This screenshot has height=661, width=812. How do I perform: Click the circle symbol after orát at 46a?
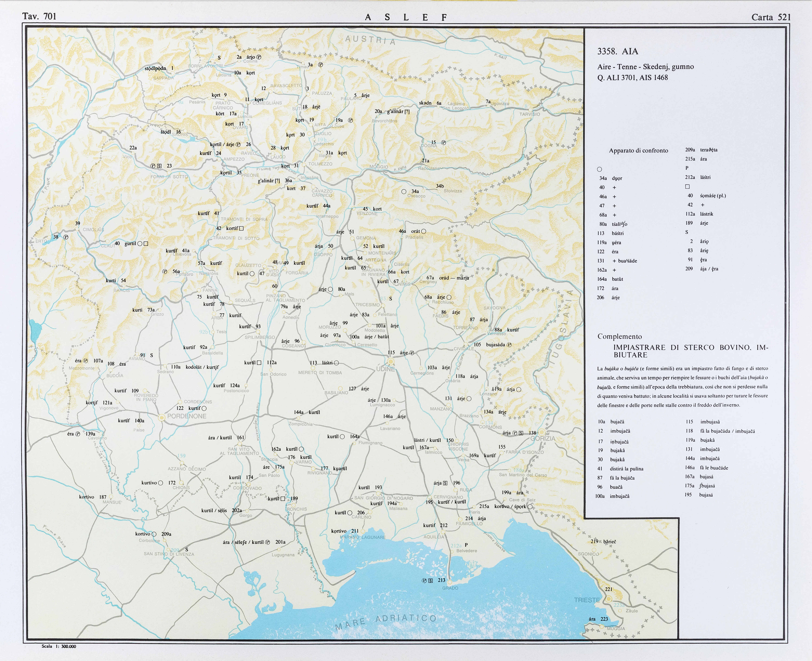click(423, 231)
